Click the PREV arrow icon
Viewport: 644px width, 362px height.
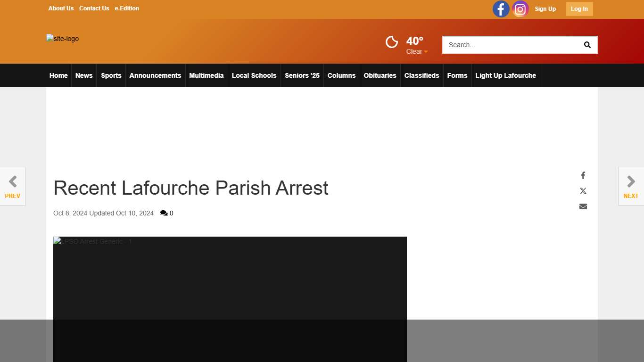[x=13, y=181]
